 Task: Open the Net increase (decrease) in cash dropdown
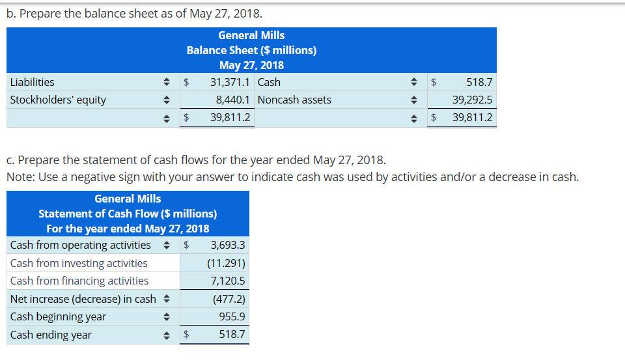pos(93,299)
